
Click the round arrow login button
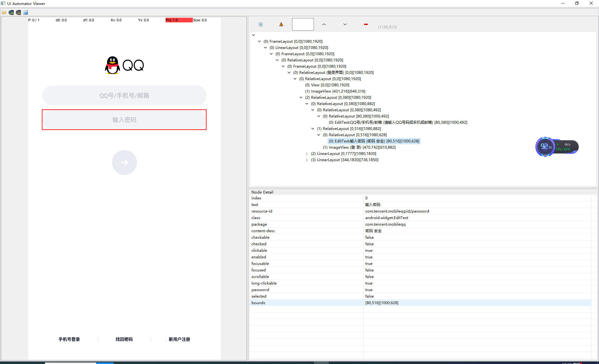click(x=124, y=162)
